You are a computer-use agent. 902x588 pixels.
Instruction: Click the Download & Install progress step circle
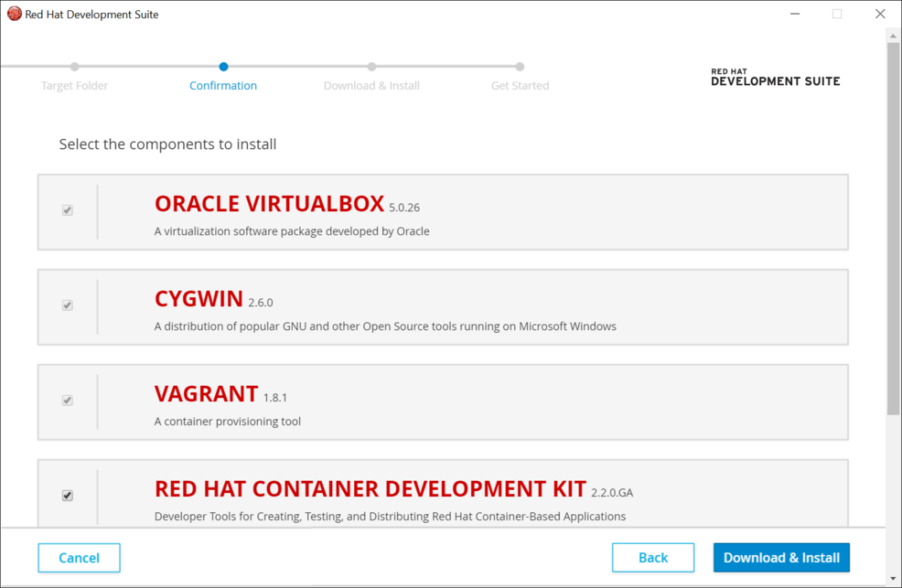(371, 67)
